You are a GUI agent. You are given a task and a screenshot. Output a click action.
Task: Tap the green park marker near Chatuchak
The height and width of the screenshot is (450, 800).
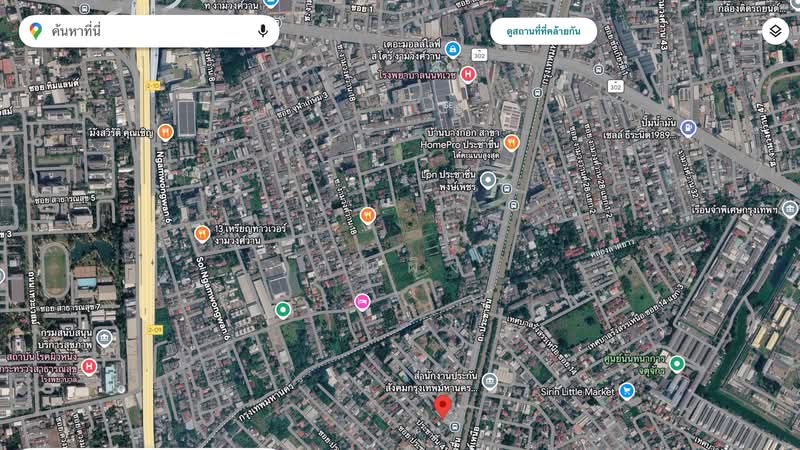tap(677, 363)
